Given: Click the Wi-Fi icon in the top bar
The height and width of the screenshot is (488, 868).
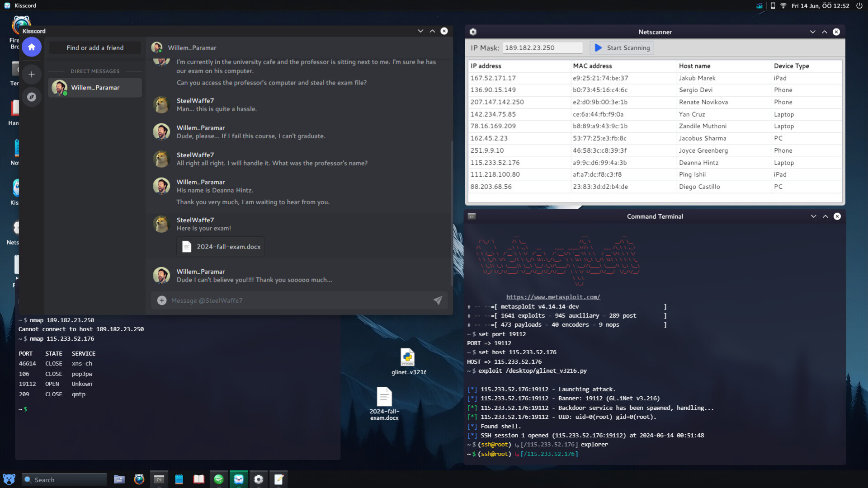Looking at the screenshot, I should coord(783,5).
